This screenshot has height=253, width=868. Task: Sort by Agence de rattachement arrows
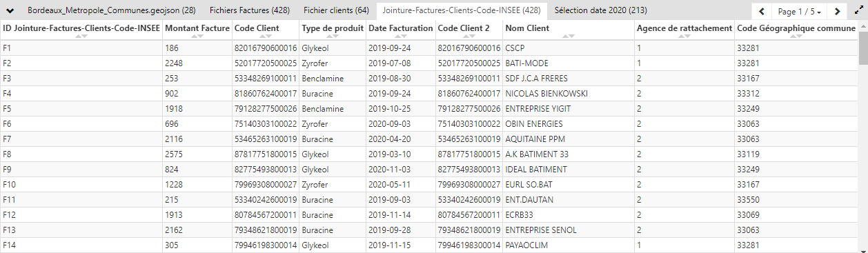tap(684, 36)
